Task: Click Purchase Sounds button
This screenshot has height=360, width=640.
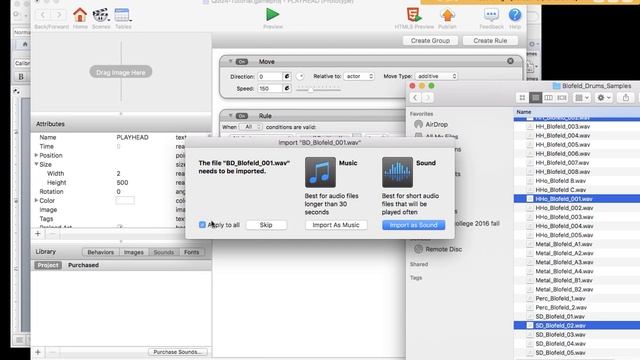Action: pyautogui.click(x=178, y=352)
